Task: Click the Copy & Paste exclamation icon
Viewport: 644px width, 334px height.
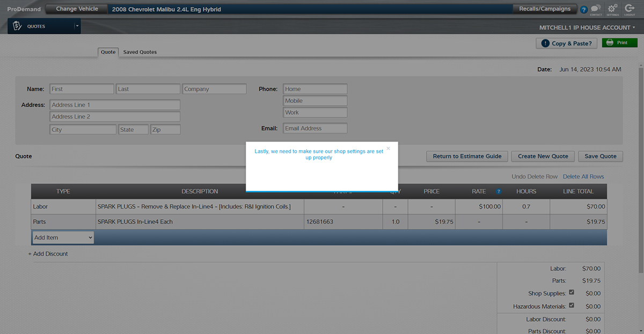Action: pos(545,43)
